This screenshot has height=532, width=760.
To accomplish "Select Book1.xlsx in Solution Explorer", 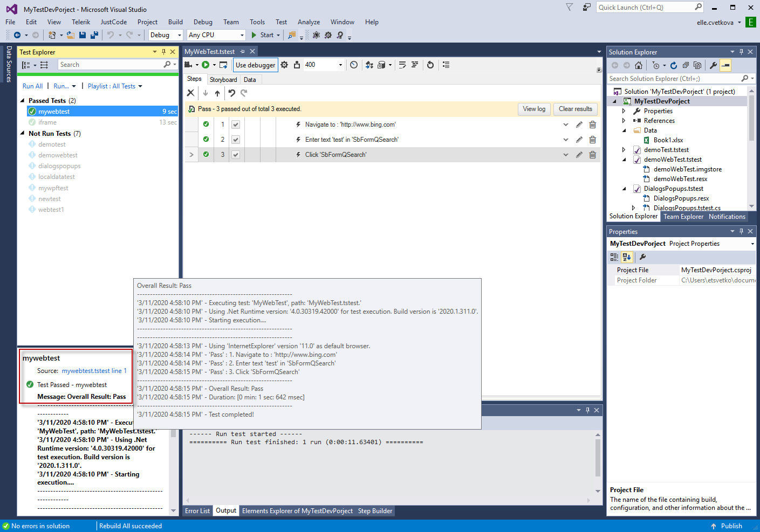I will [x=668, y=140].
